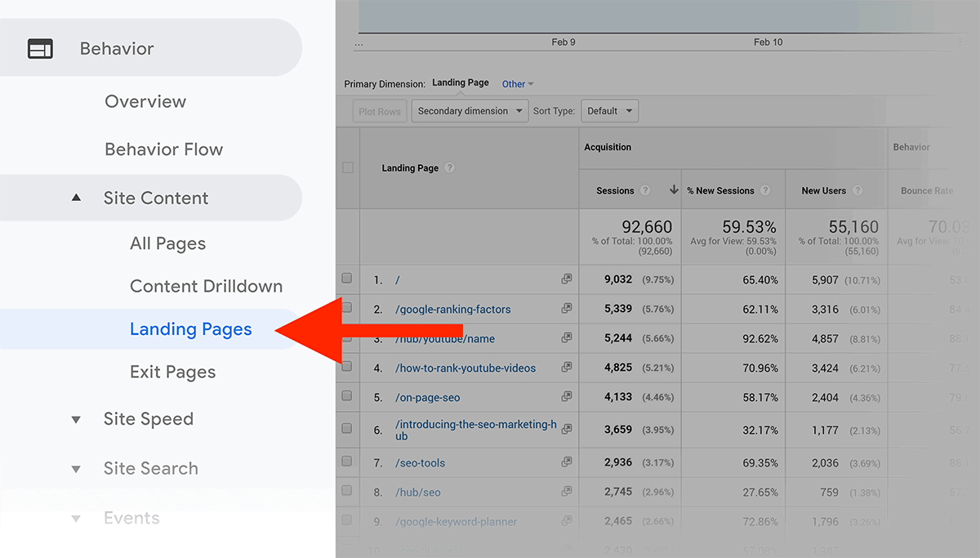
Task: Click the Acquisition column group header
Action: pos(608,148)
